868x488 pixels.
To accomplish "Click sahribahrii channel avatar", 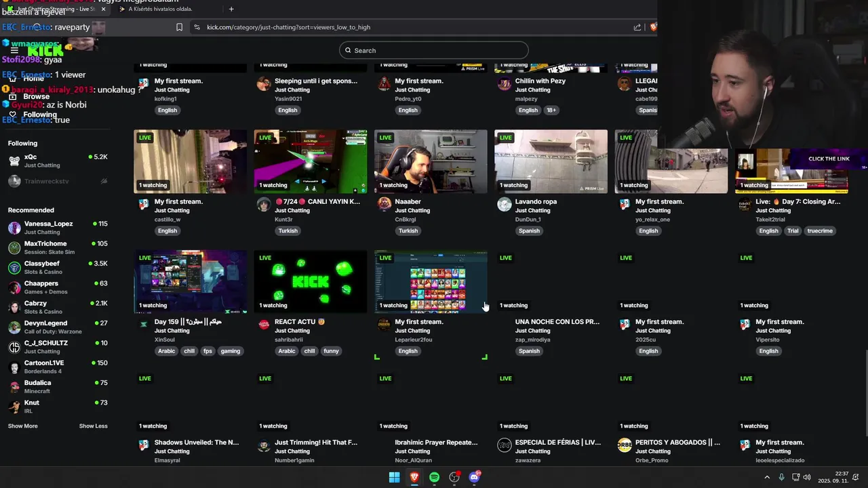I will tap(264, 325).
